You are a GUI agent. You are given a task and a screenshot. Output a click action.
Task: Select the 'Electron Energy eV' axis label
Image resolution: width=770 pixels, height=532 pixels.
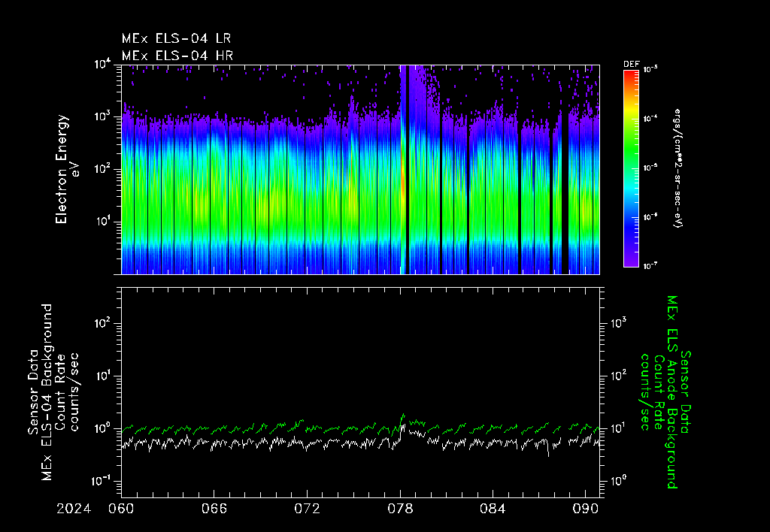coord(67,169)
